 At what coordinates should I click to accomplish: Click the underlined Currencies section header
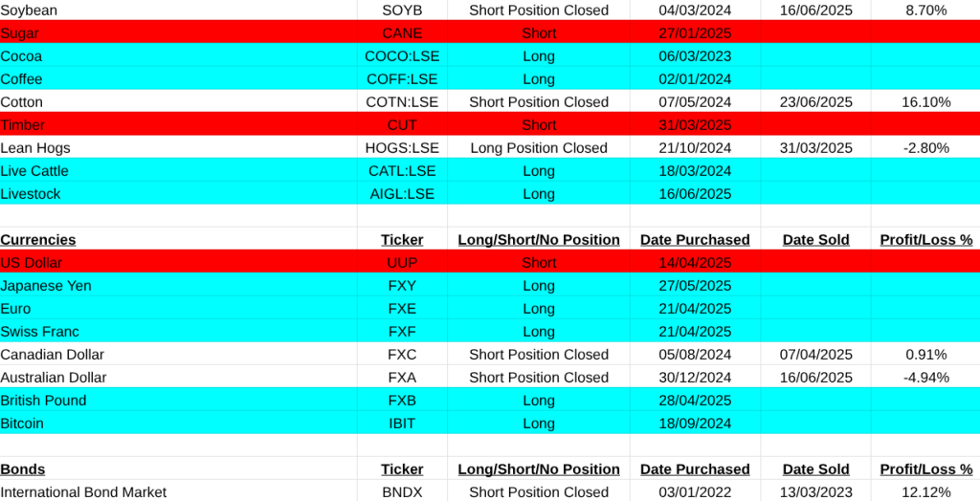pyautogui.click(x=38, y=240)
